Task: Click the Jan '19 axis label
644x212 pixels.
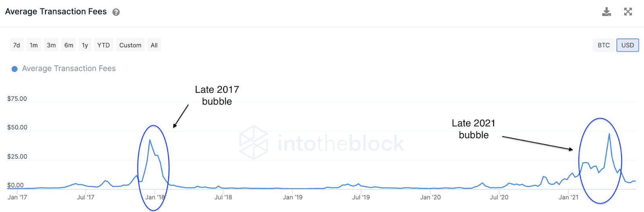Action: [x=293, y=197]
